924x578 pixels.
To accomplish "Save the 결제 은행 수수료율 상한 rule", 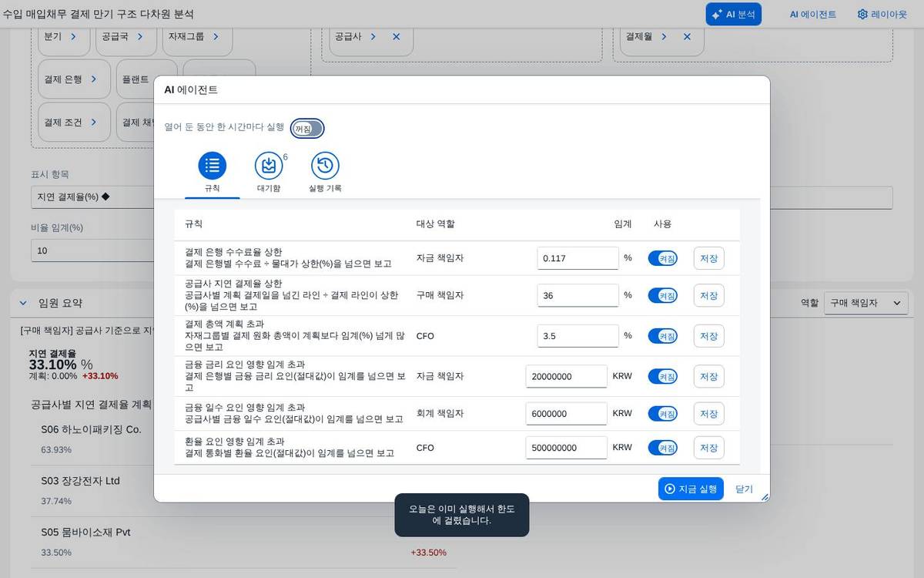I will coord(708,258).
